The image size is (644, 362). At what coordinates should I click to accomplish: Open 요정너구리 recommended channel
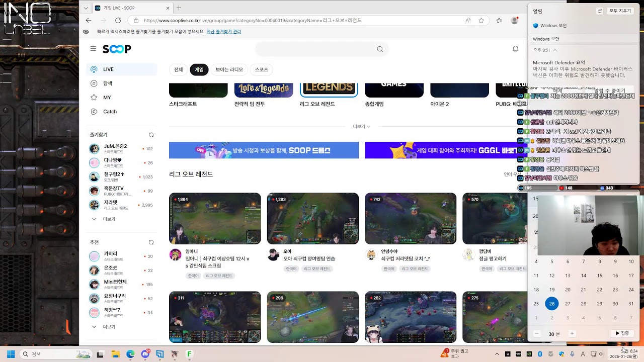121,298
